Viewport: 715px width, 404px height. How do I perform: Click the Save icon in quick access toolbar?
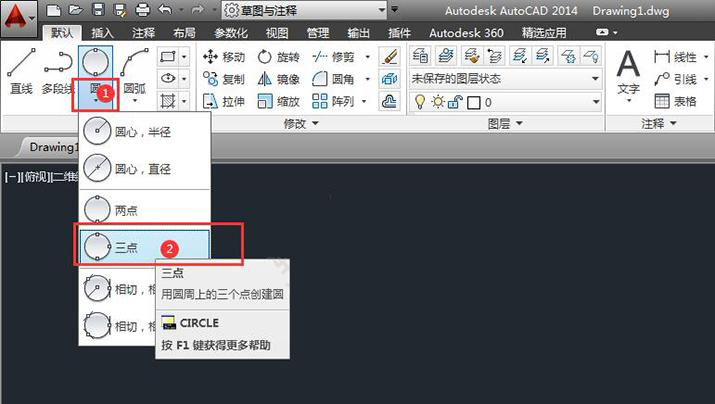click(98, 10)
